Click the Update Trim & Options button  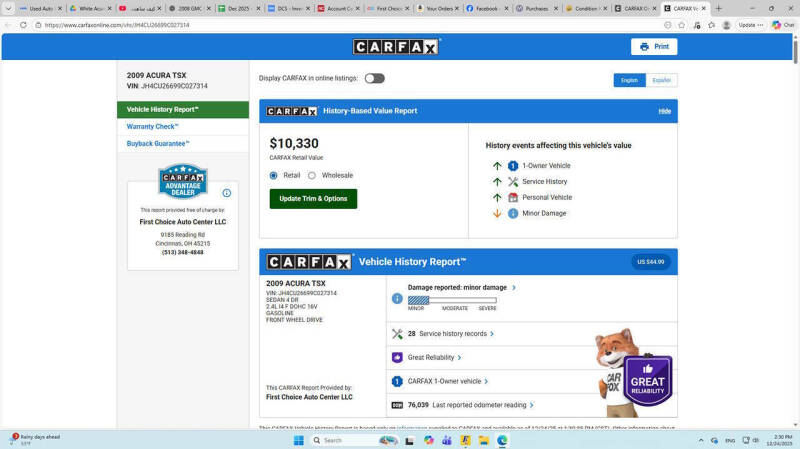[x=313, y=198]
